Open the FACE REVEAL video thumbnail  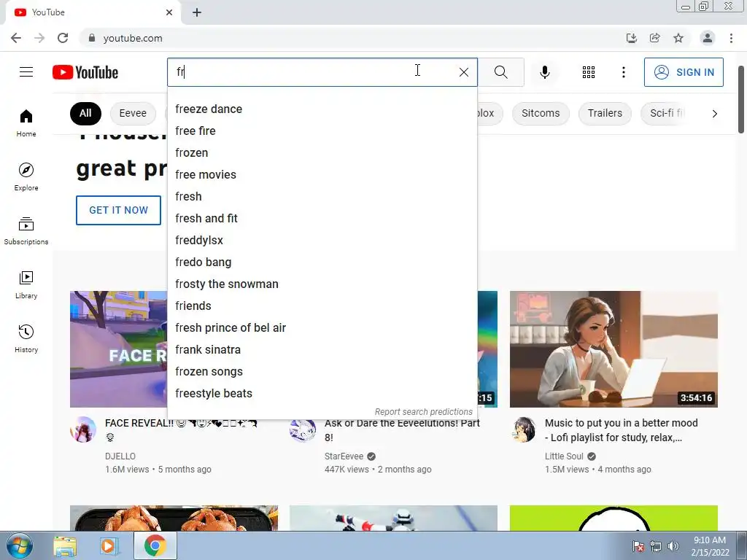point(119,349)
